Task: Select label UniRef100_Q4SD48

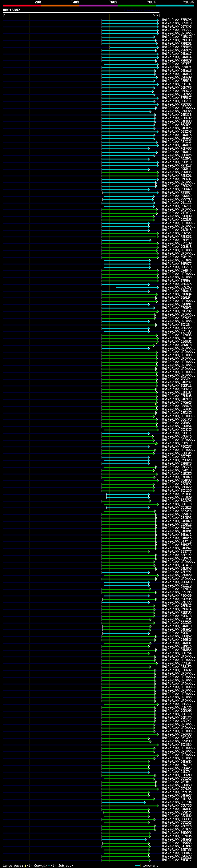Action: coord(177,230)
